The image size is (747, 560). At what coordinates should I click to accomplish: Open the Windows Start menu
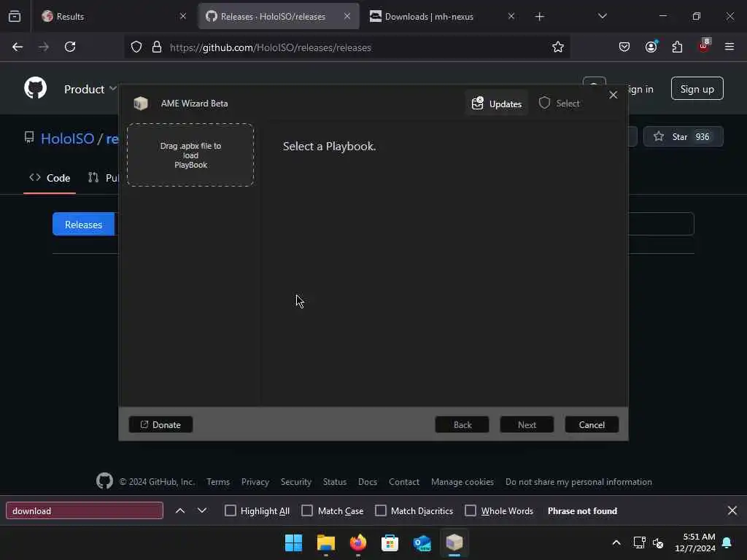click(293, 542)
